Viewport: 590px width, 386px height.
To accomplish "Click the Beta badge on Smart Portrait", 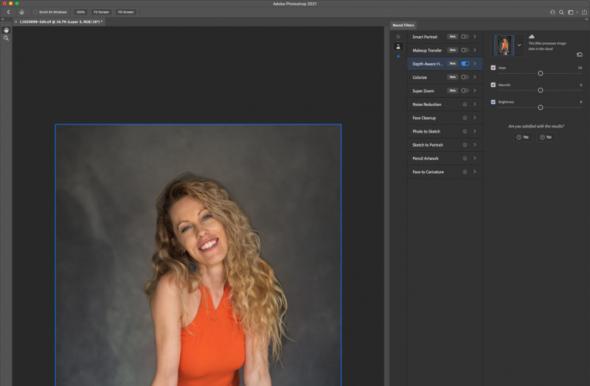I will click(452, 36).
